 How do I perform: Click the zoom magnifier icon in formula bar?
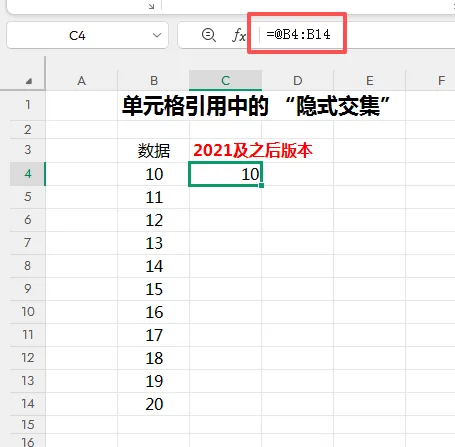point(209,35)
